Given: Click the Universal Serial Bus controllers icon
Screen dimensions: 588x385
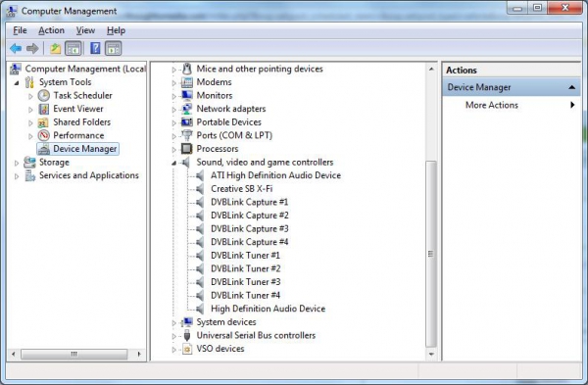Looking at the screenshot, I should 187,335.
